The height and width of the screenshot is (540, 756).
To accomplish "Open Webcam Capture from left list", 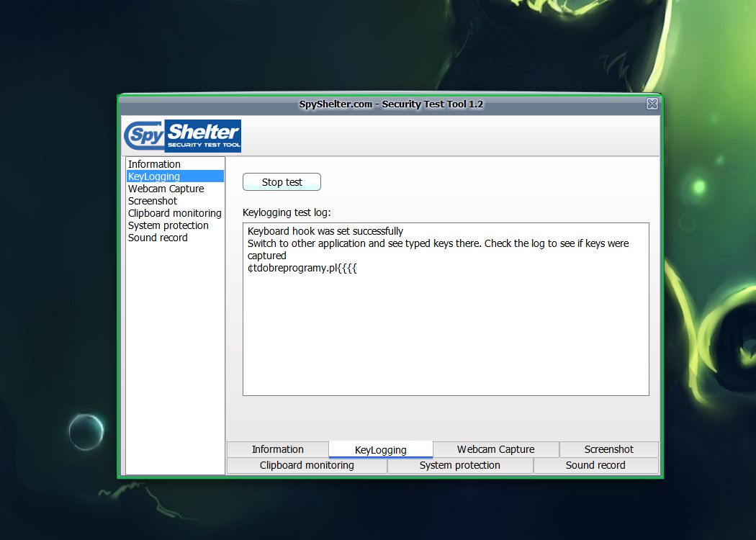I will click(175, 189).
